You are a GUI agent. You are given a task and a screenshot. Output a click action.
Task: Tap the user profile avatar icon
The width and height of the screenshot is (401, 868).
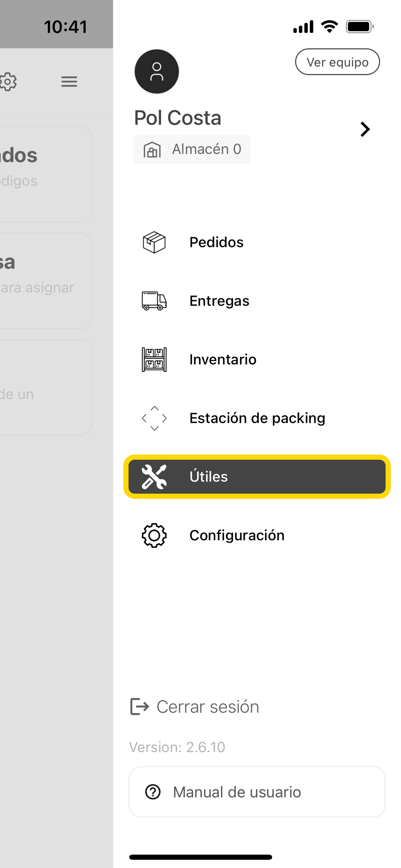point(157,71)
